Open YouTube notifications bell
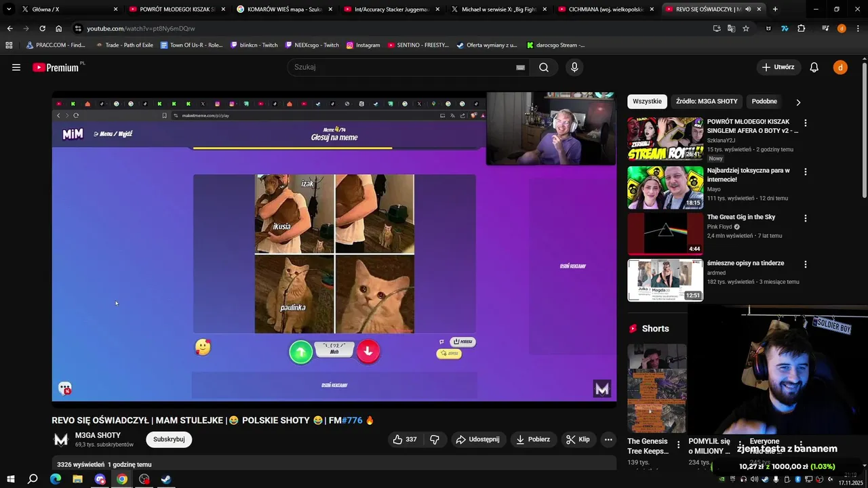Screen dimensions: 868x488 (814, 67)
